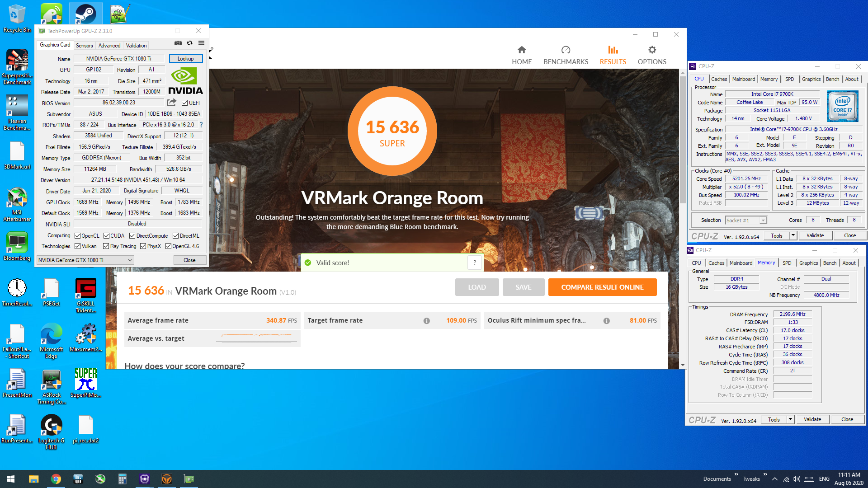
Task: Click the Lookup button in GPU-Z
Action: click(185, 59)
